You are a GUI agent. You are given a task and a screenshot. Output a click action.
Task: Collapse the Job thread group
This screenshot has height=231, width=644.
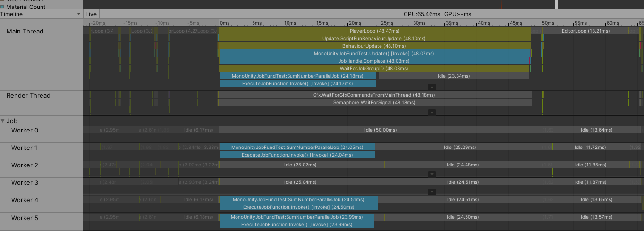(3, 121)
